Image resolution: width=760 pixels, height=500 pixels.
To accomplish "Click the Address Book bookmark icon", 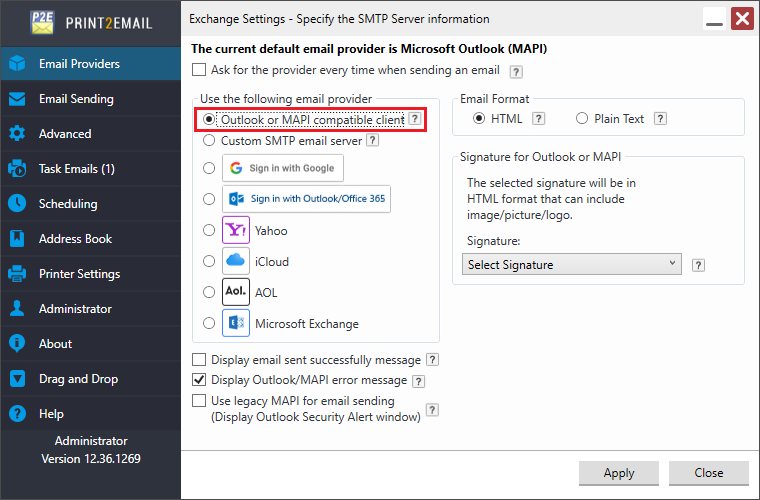I will click(x=17, y=238).
